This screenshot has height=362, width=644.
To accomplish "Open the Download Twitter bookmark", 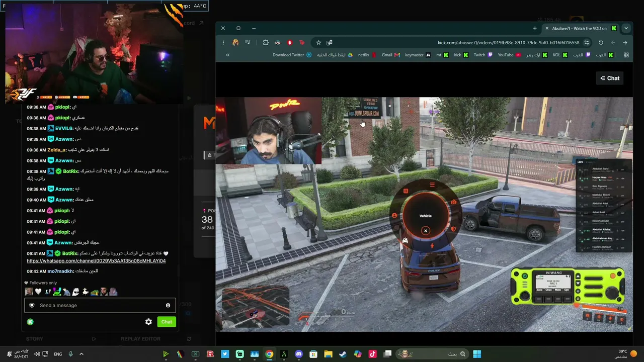I will (292, 55).
